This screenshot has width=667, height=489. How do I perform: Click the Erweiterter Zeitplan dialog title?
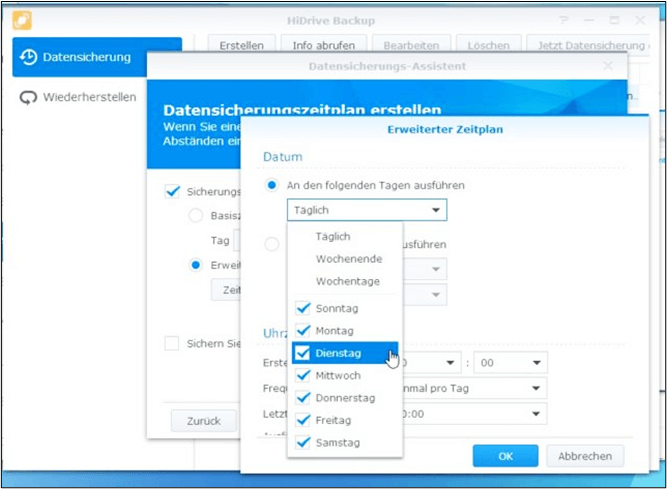[445, 129]
